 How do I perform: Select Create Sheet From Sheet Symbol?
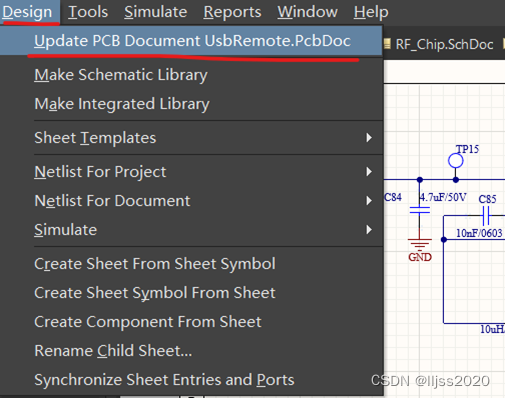click(x=155, y=264)
